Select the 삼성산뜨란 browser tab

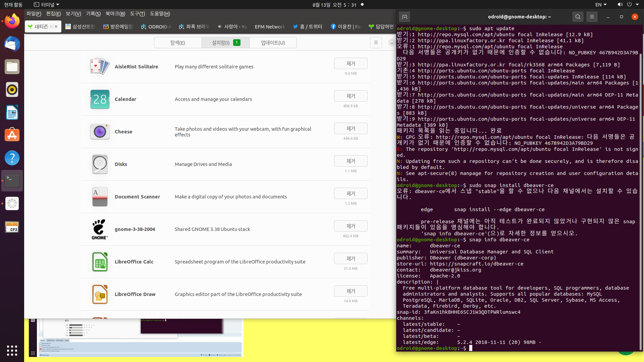click(x=80, y=26)
